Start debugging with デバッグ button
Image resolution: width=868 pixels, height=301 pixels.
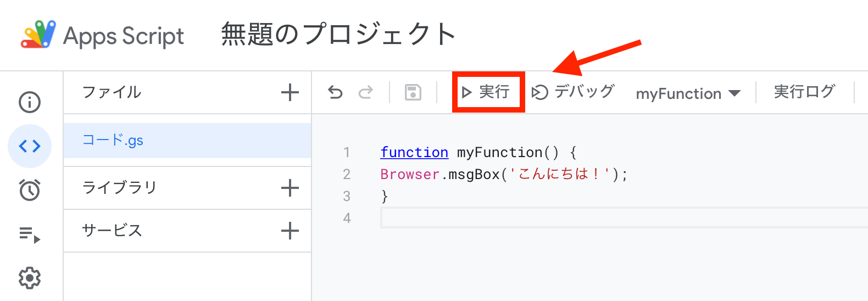pos(573,92)
